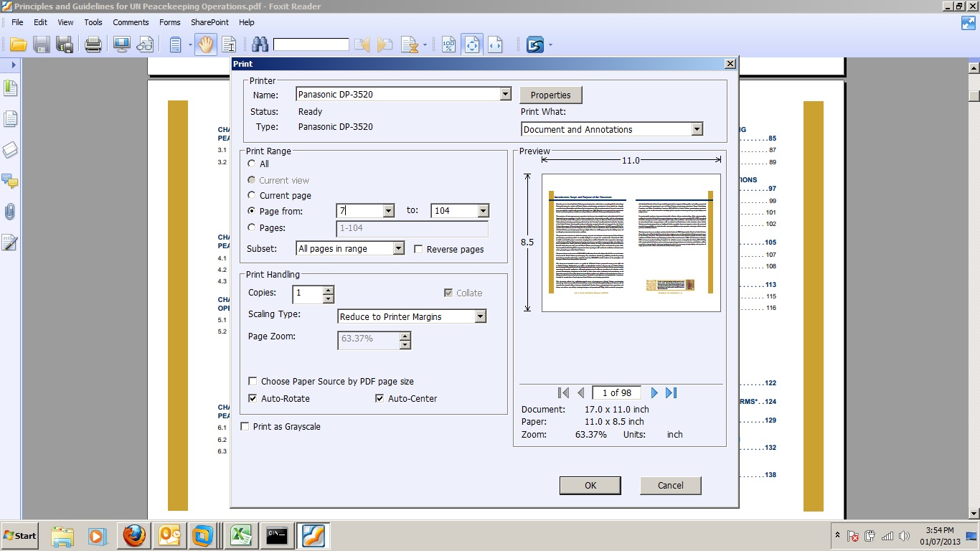Screen dimensions: 980x551
Task: Open the Comments menu
Action: 131,22
